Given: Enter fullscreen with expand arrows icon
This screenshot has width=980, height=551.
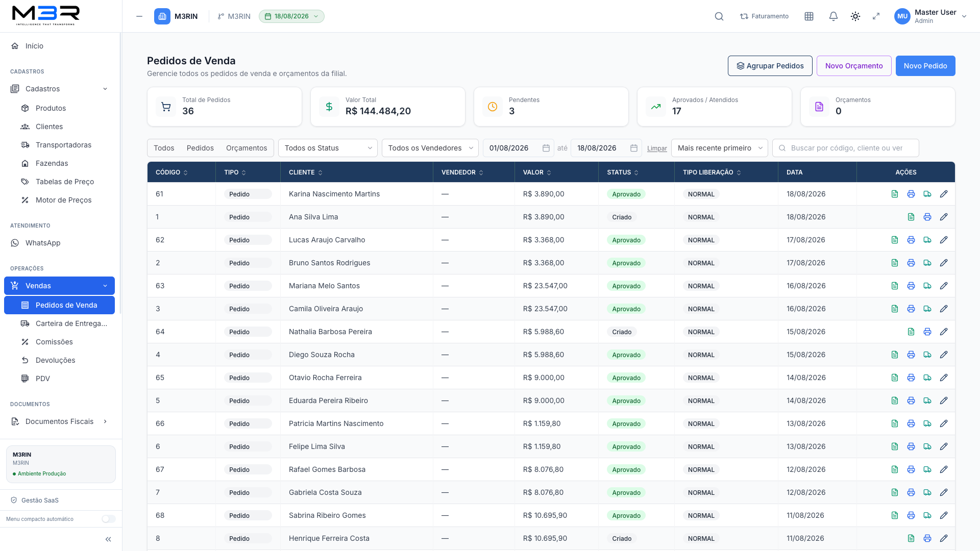Looking at the screenshot, I should pos(876,16).
